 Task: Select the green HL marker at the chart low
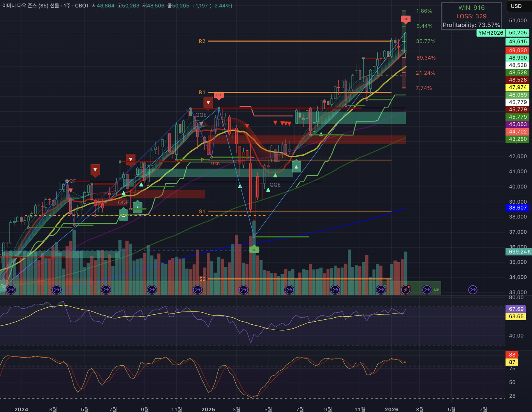tap(254, 250)
